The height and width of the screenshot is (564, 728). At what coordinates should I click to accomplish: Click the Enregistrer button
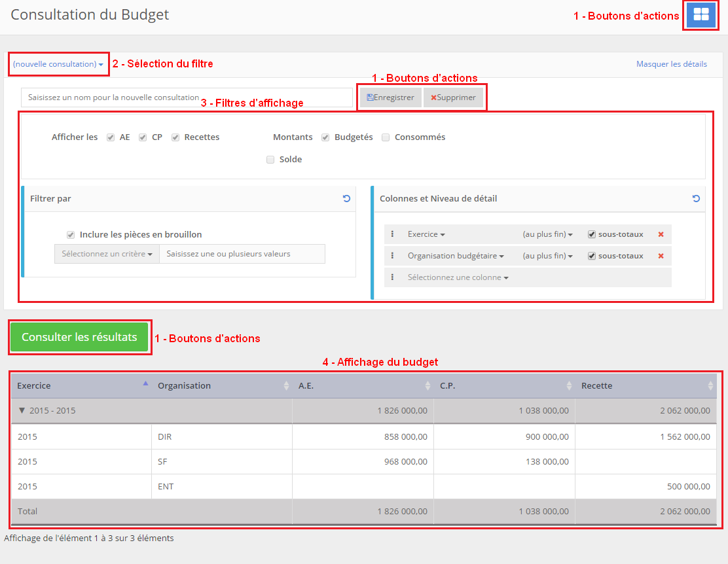click(x=391, y=97)
